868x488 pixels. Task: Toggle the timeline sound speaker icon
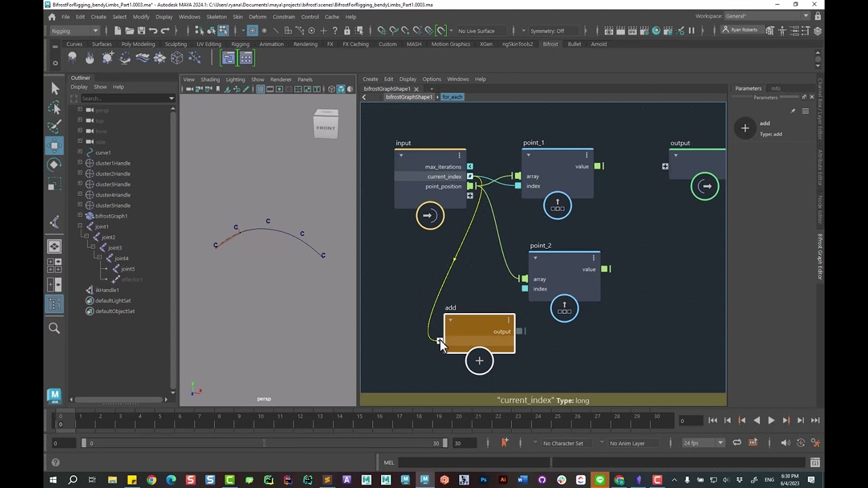785,443
